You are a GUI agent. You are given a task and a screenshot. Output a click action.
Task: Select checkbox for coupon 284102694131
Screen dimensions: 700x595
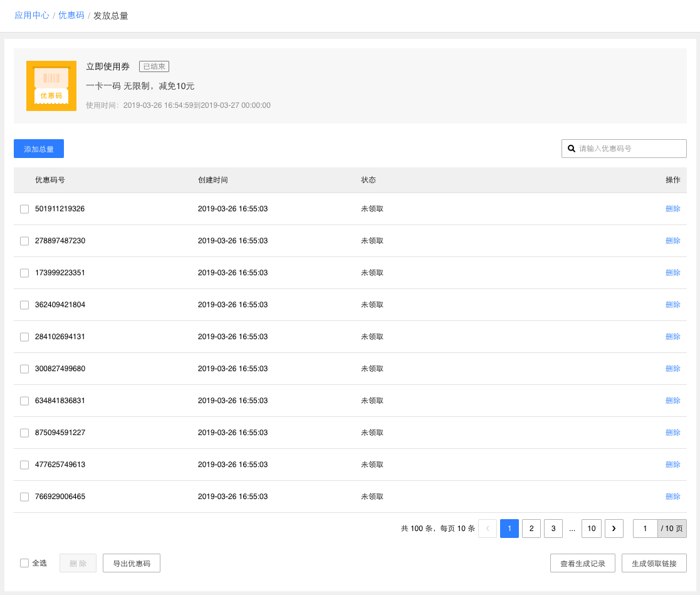click(24, 337)
